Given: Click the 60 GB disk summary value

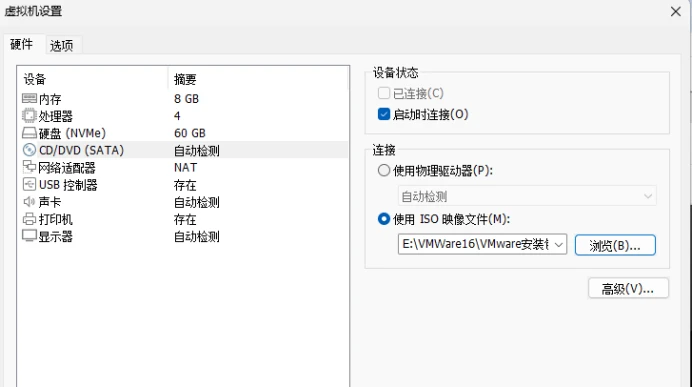Looking at the screenshot, I should [x=190, y=133].
